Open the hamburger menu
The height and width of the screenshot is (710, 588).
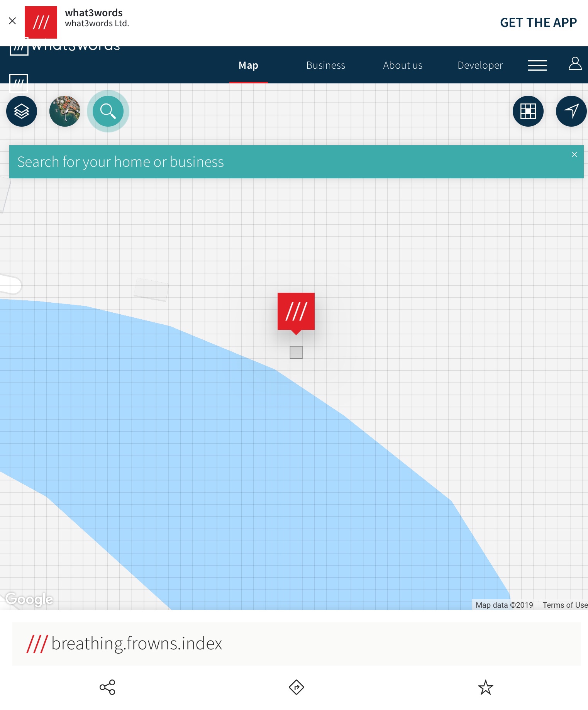[537, 65]
